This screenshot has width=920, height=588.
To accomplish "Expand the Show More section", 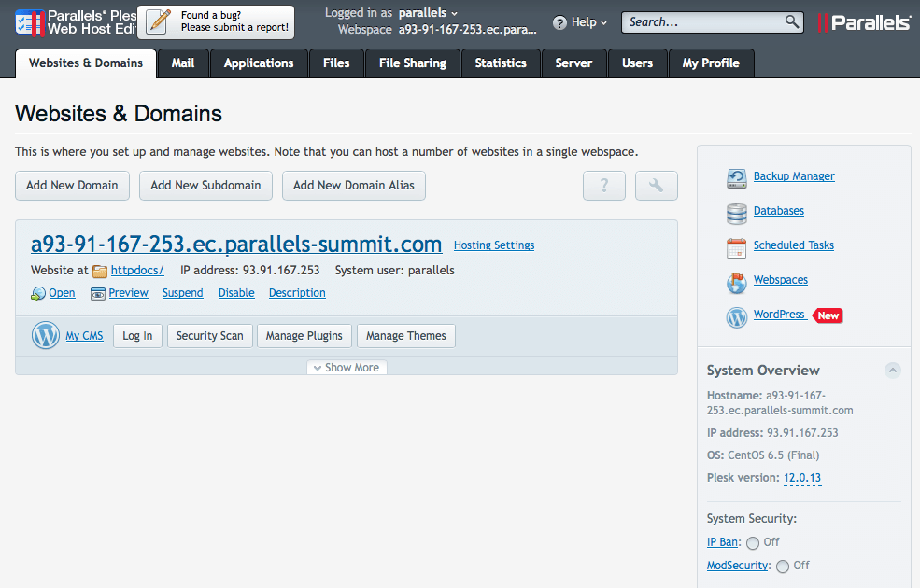I will pyautogui.click(x=347, y=368).
